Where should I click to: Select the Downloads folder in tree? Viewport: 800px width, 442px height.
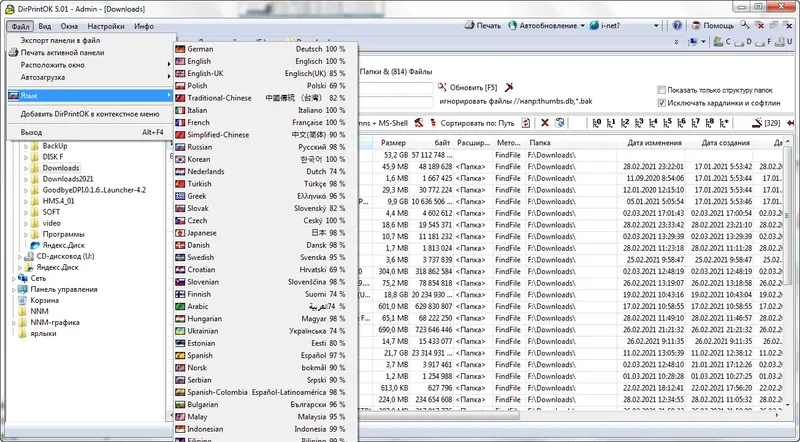coord(61,168)
